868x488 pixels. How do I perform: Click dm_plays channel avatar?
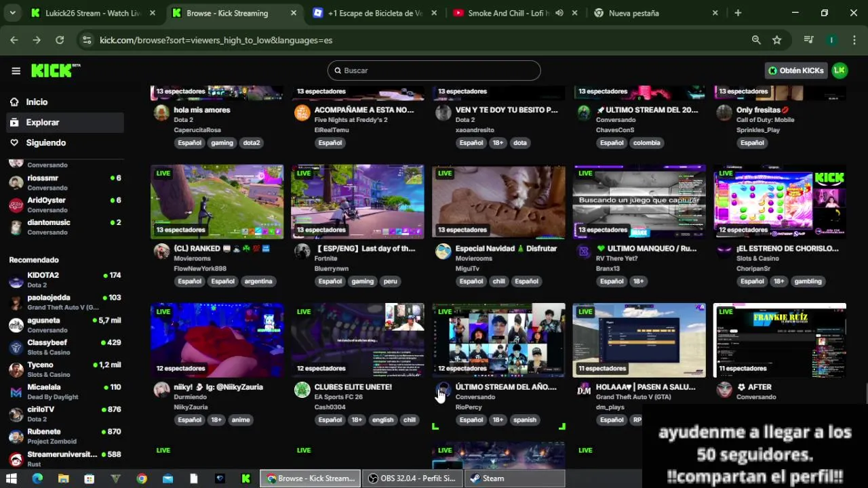click(584, 390)
